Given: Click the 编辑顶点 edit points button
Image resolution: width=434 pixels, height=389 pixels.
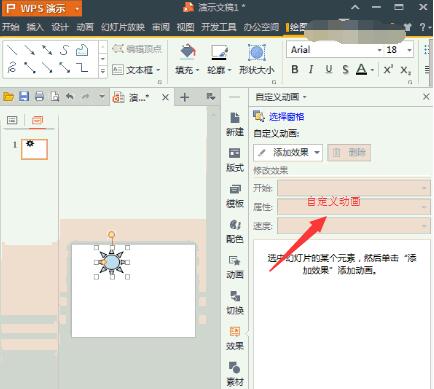Looking at the screenshot, I should point(137,49).
